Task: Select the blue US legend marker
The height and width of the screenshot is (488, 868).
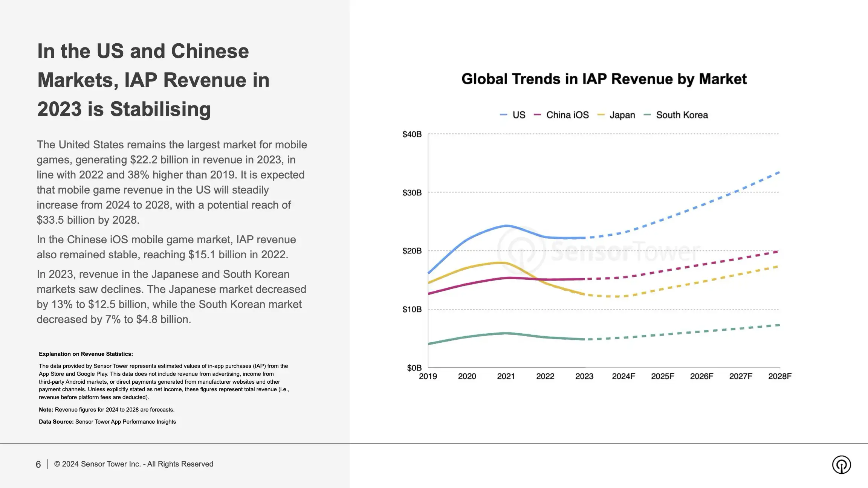Action: pos(503,115)
